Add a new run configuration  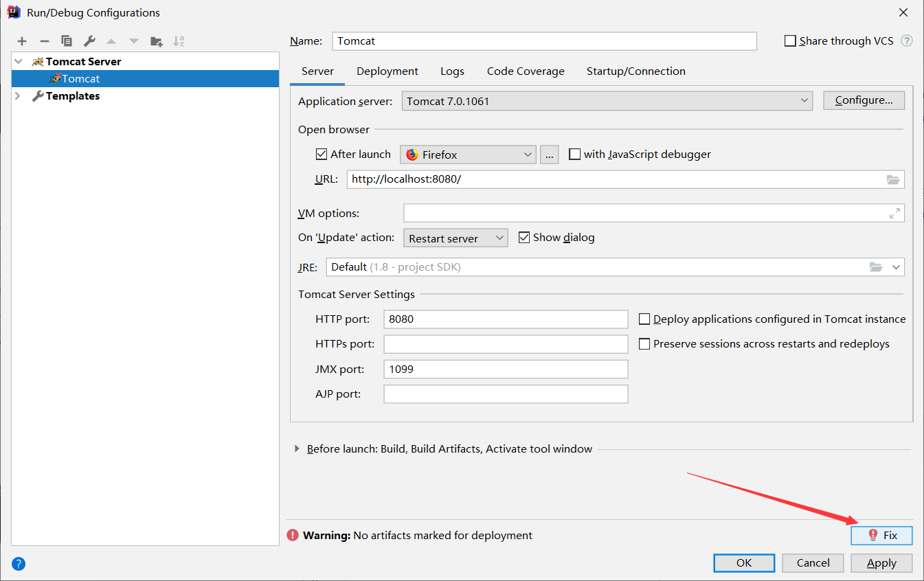pos(22,41)
